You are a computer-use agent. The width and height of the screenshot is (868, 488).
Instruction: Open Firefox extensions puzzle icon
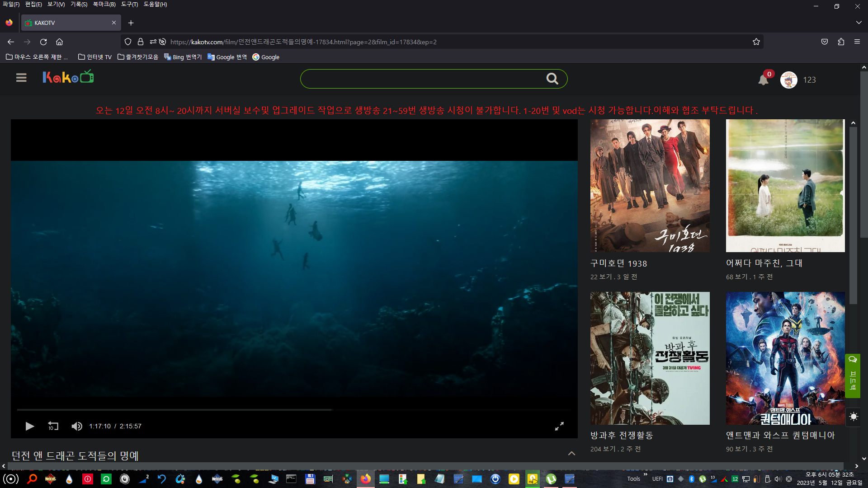click(841, 42)
